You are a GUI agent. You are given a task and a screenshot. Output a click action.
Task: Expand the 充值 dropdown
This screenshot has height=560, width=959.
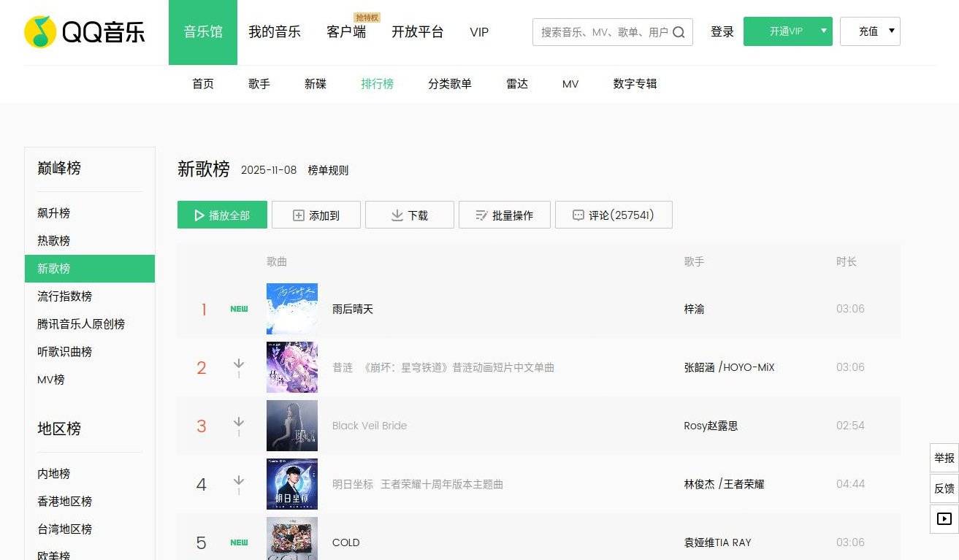coord(870,31)
